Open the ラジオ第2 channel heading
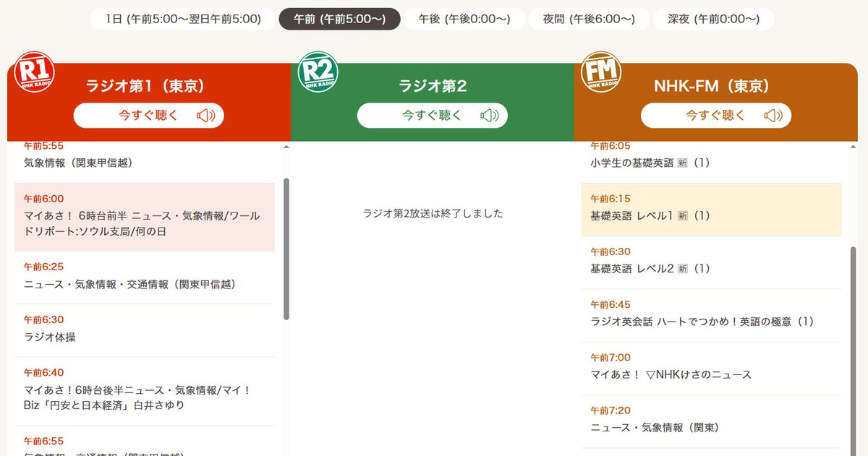The image size is (868, 456). click(433, 86)
